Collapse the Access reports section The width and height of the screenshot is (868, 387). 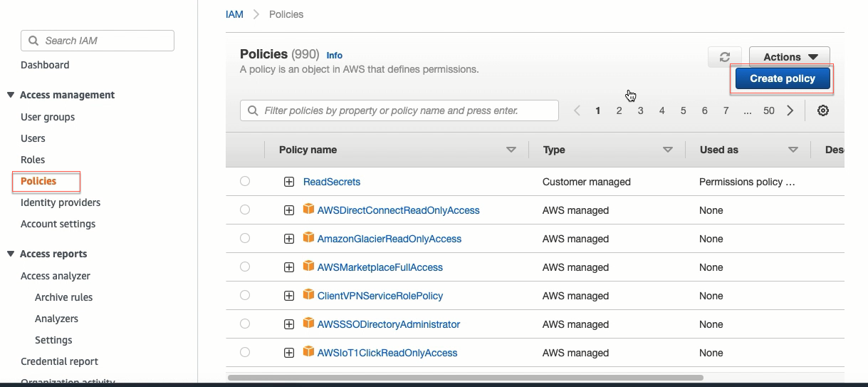pos(10,254)
